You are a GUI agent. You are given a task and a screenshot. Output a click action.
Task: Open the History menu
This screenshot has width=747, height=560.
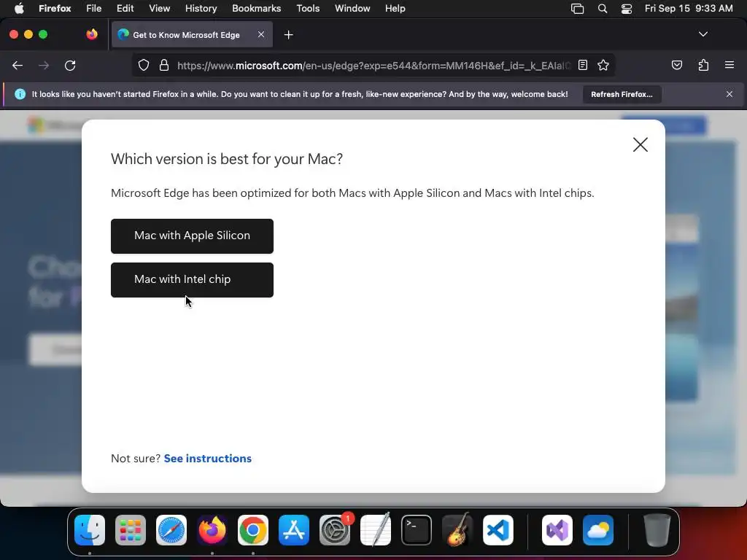[201, 9]
